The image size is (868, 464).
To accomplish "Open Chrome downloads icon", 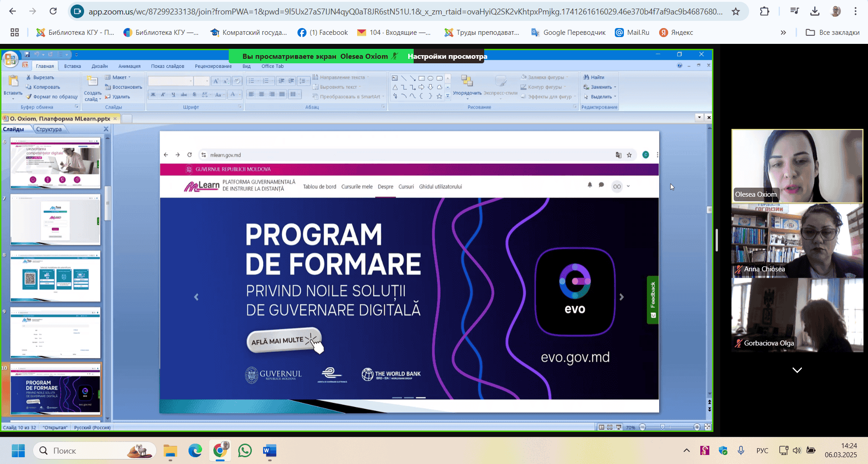I will (x=815, y=11).
